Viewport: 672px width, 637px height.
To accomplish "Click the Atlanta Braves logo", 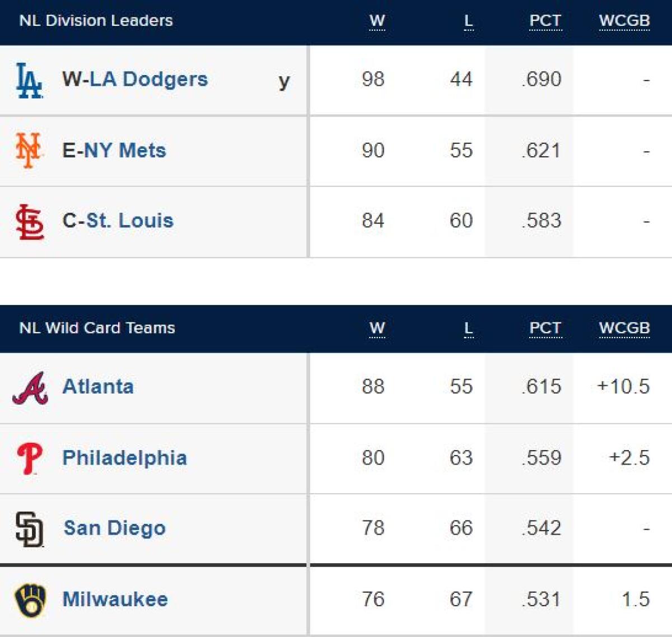I will (30, 388).
